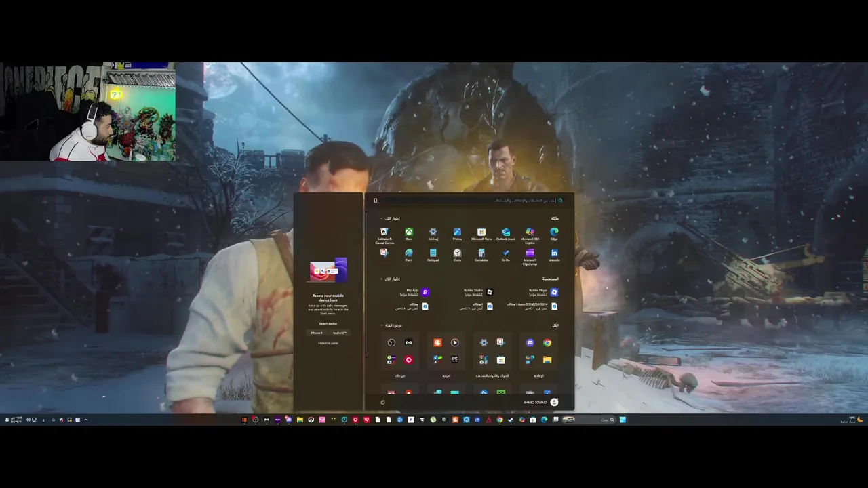Open File Explorer in the productivity folder
This screenshot has height=488, width=868.
pyautogui.click(x=547, y=360)
